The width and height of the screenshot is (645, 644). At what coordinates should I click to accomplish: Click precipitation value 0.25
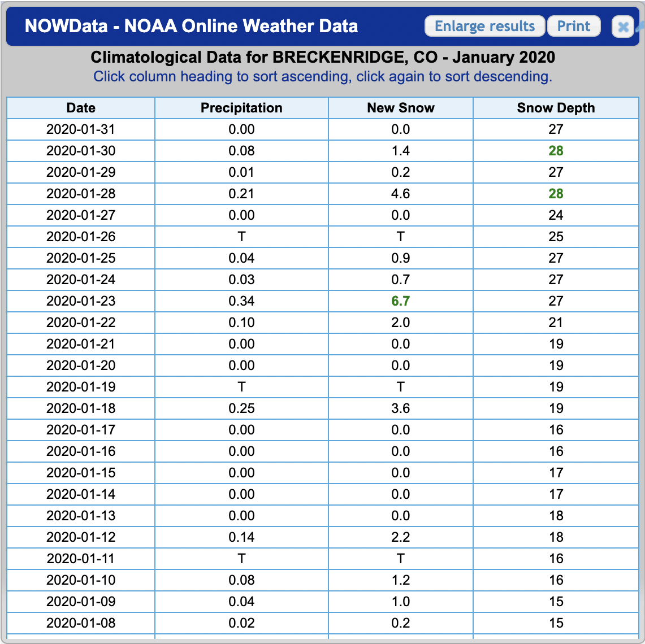(241, 408)
